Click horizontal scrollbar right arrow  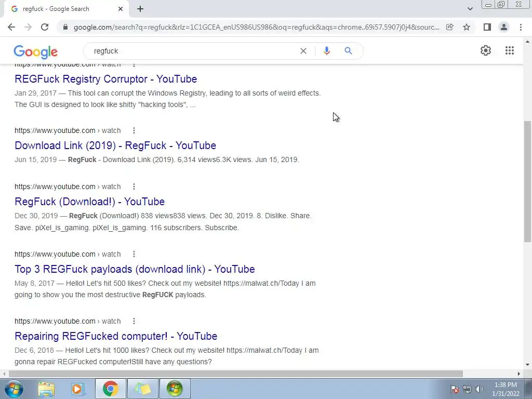pos(519,374)
